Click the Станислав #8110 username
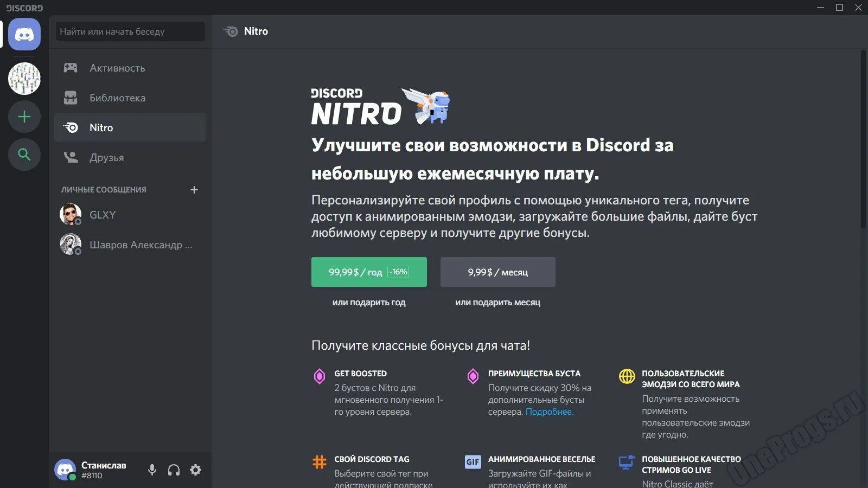The image size is (868, 488). point(104,470)
